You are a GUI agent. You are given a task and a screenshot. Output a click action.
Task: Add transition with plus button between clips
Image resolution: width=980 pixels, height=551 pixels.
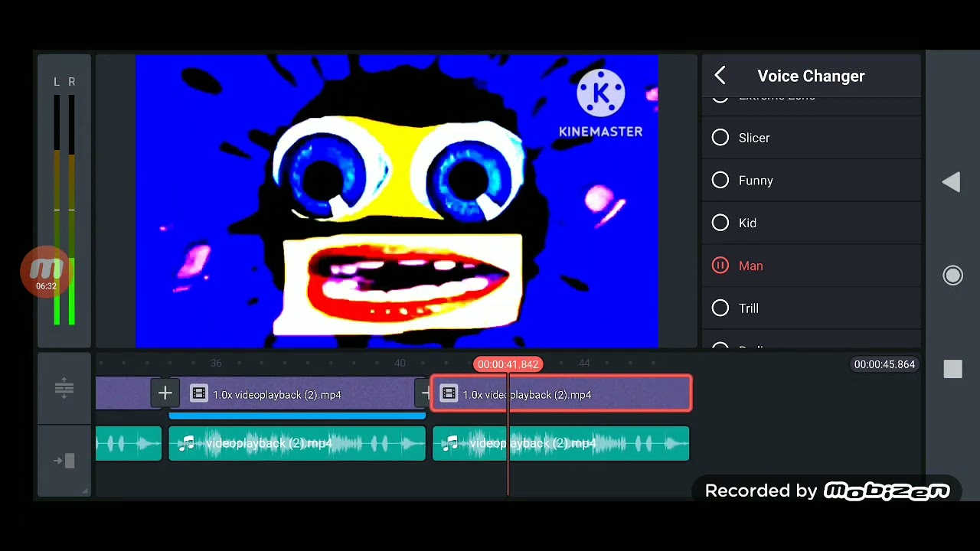tap(165, 393)
